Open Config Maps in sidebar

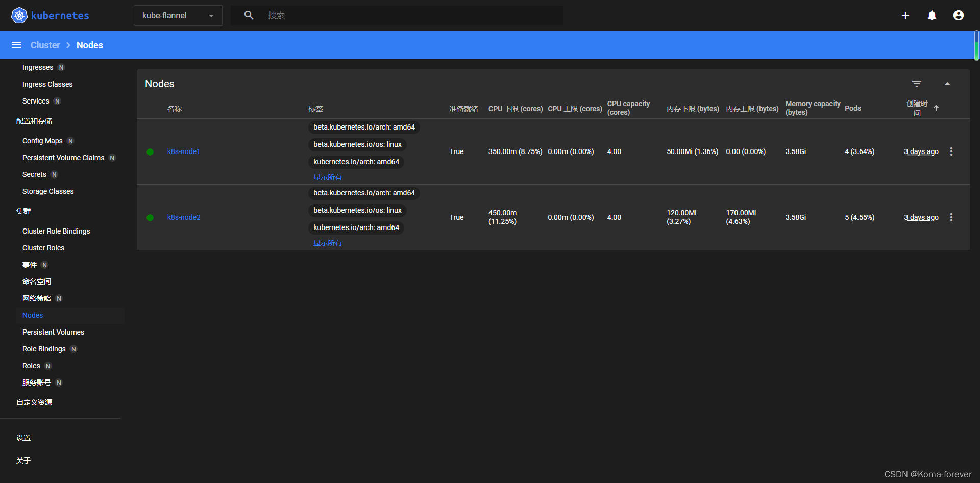pyautogui.click(x=42, y=141)
